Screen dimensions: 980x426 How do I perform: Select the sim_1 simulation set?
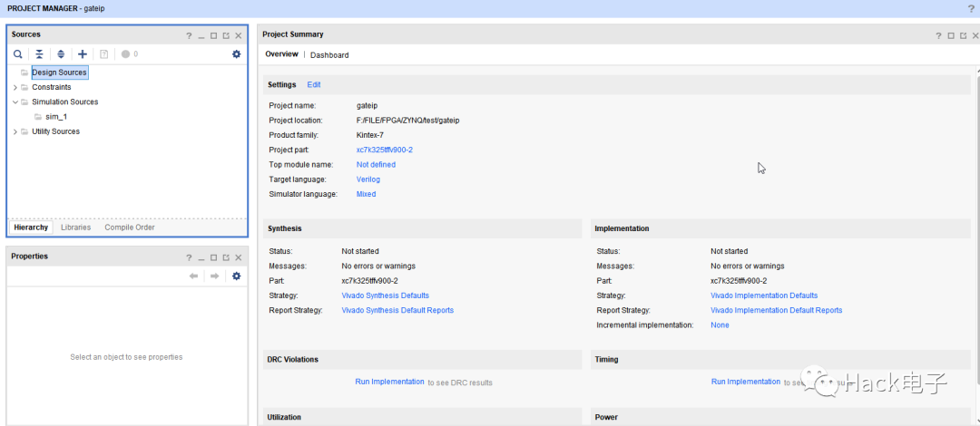tap(56, 117)
